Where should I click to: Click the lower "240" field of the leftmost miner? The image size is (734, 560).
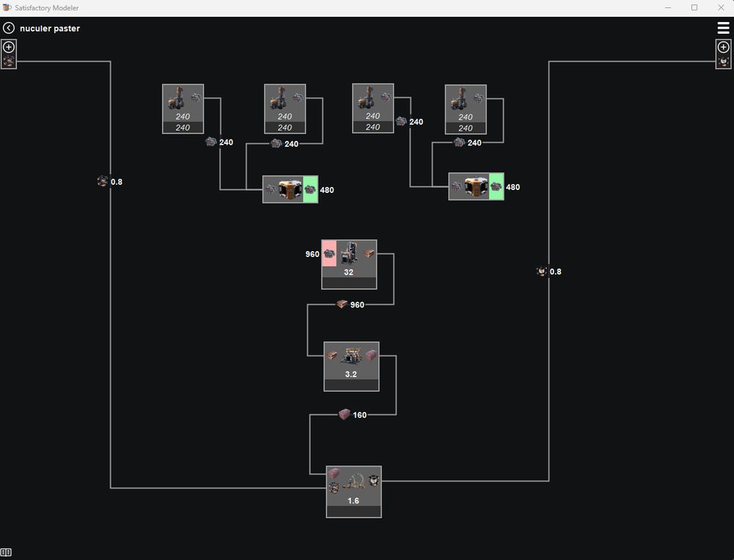tap(183, 128)
